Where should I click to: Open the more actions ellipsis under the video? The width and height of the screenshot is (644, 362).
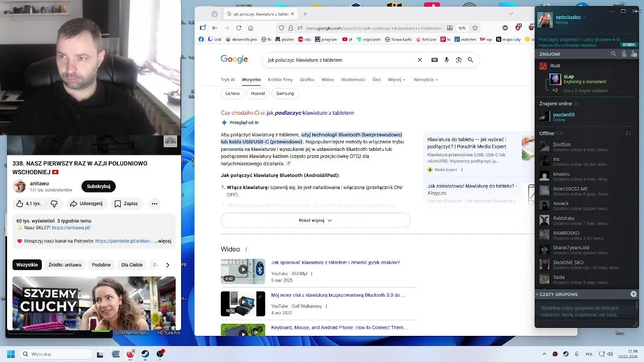[154, 204]
